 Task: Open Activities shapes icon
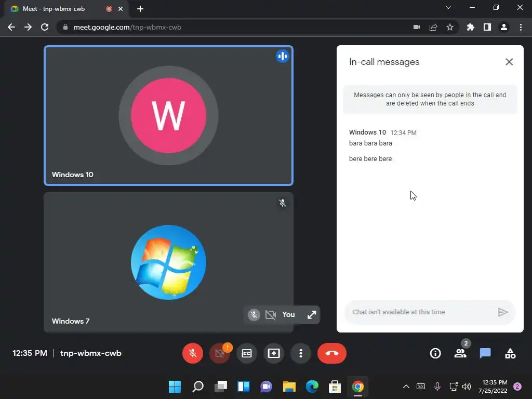[510, 353]
